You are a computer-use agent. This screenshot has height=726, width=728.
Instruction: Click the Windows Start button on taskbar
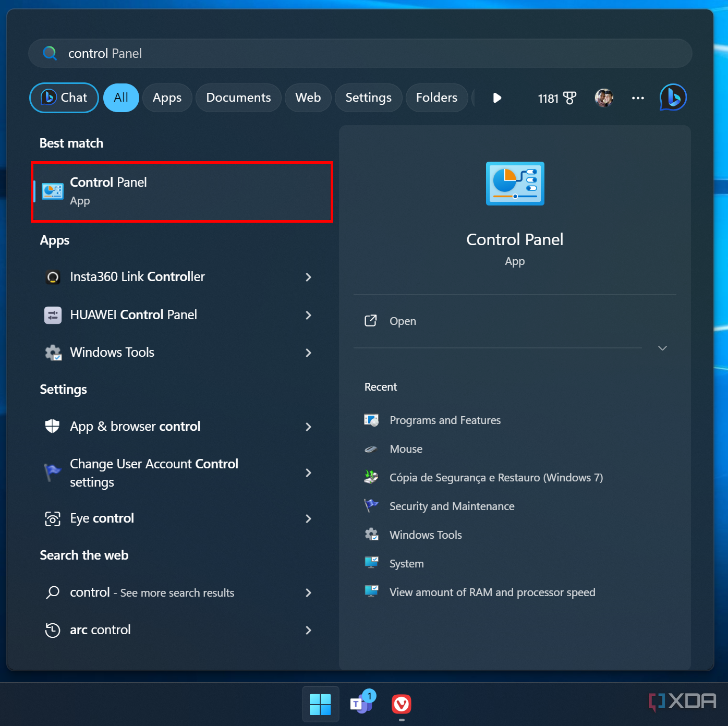(x=320, y=704)
